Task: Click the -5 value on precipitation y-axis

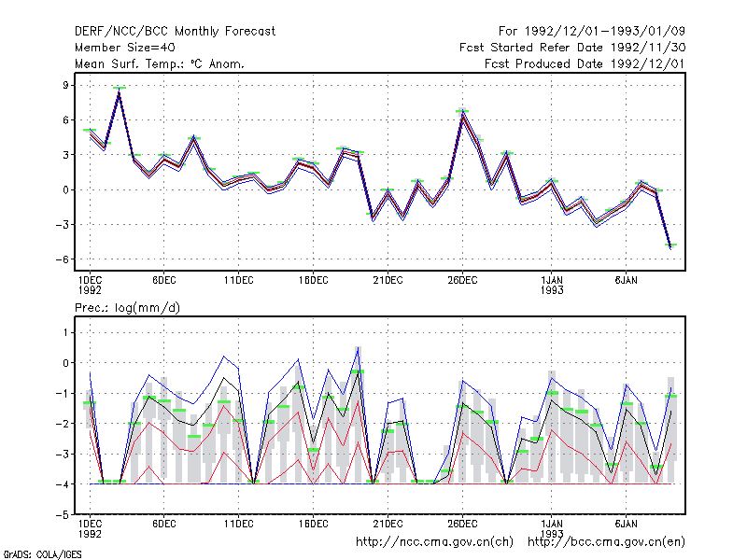Action: (63, 515)
